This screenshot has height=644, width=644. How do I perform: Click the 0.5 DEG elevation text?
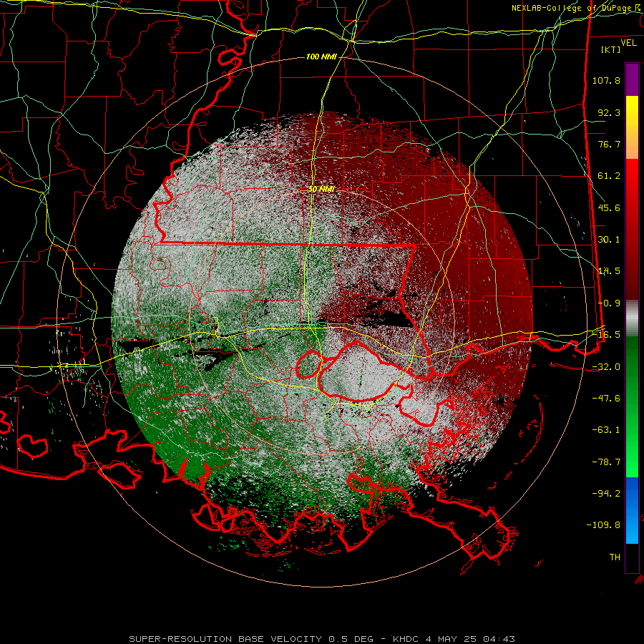coord(351,639)
